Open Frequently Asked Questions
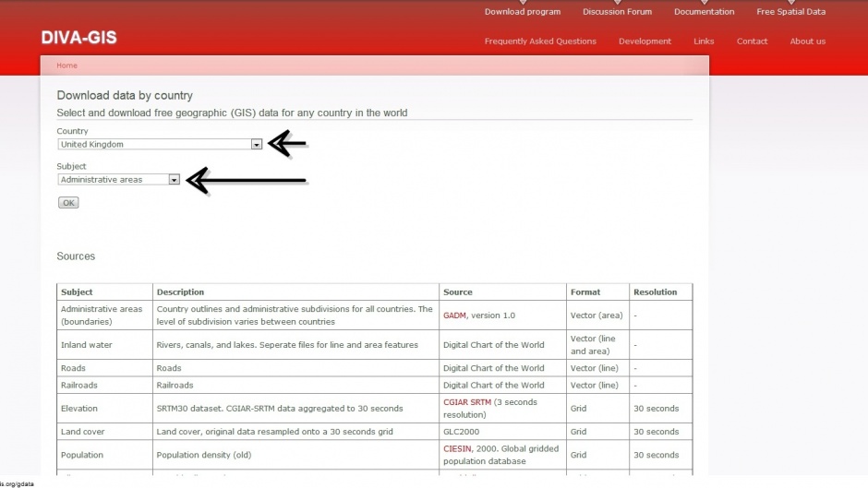 click(540, 41)
